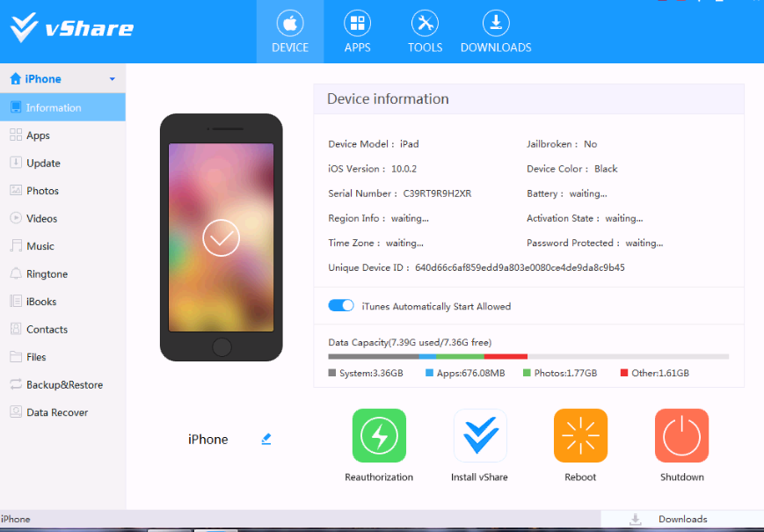Open Music in the sidebar

[62, 246]
